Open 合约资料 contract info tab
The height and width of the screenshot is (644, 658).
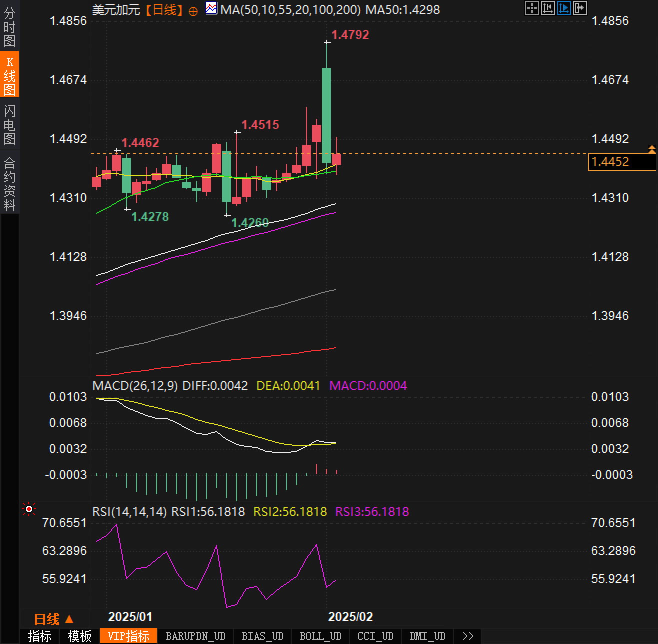tap(9, 183)
